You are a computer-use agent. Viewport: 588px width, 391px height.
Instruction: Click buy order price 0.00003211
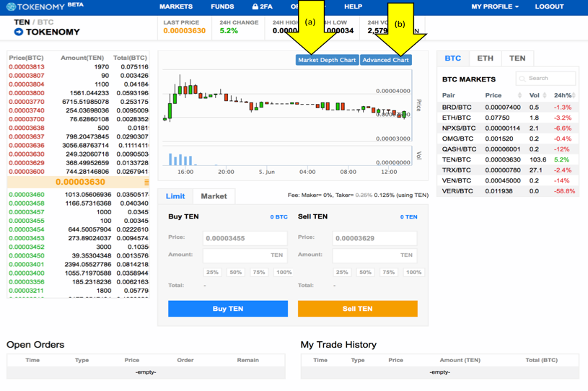27,291
